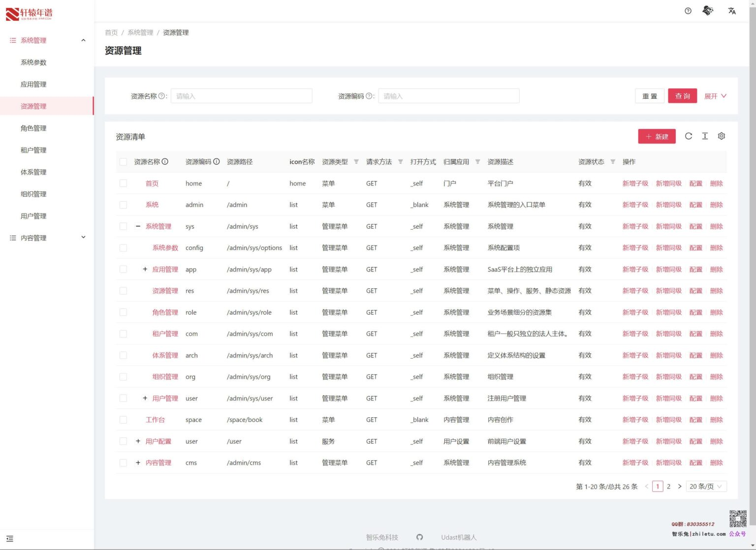756x550 pixels.
Task: Open the help question mark icon
Action: pos(688,11)
